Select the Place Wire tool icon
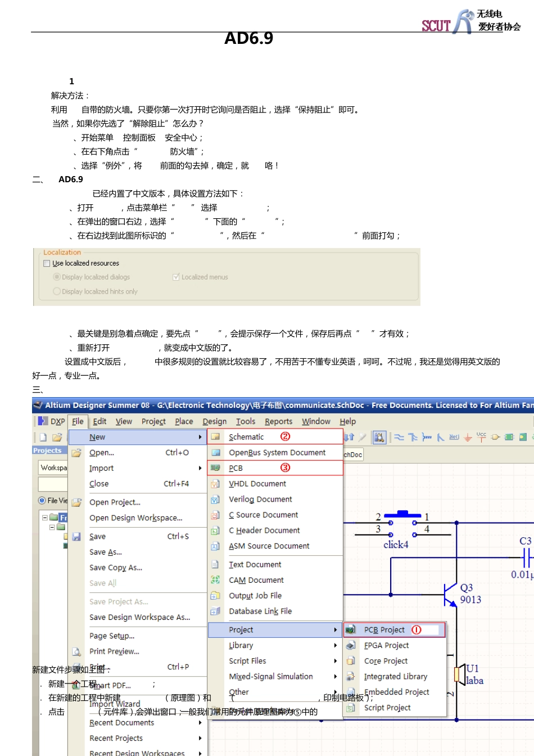534x756 pixels. point(399,437)
